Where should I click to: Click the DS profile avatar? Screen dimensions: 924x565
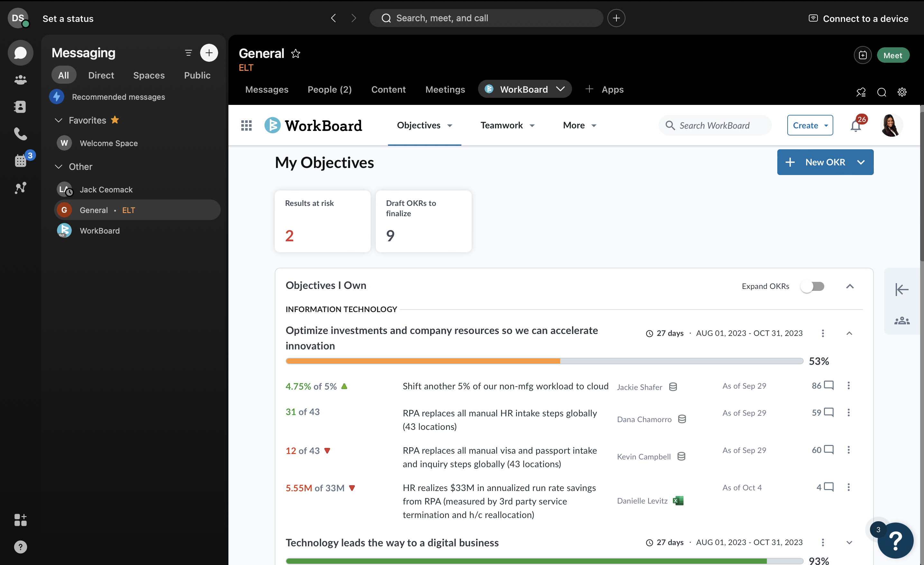tap(18, 18)
